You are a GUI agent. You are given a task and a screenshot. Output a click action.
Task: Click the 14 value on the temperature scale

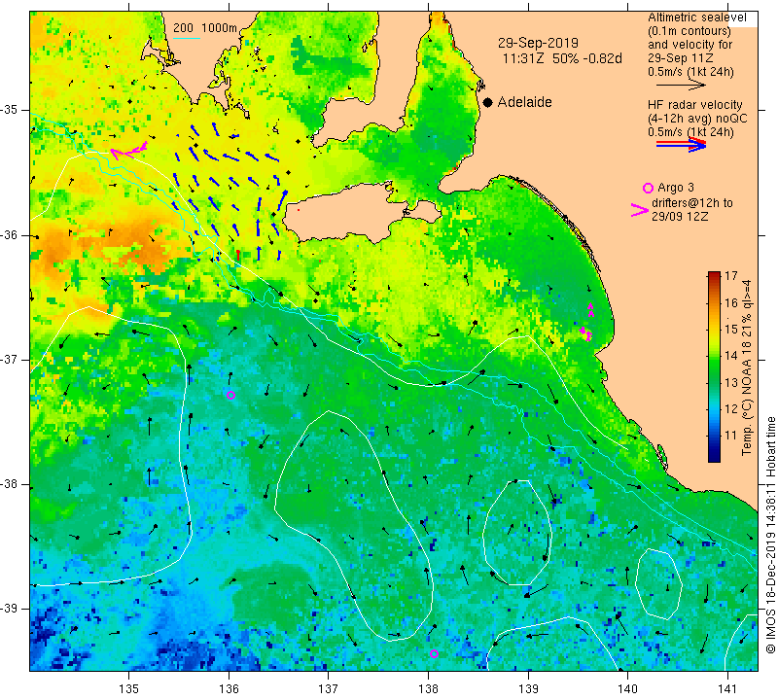click(731, 356)
